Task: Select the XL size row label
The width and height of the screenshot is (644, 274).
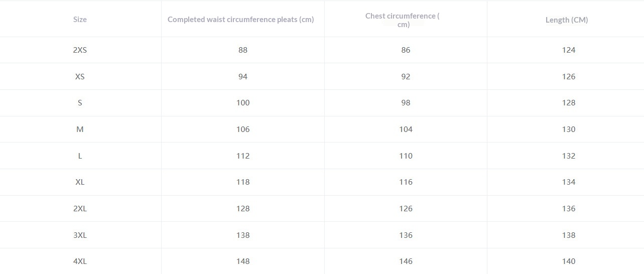Action: [x=80, y=182]
